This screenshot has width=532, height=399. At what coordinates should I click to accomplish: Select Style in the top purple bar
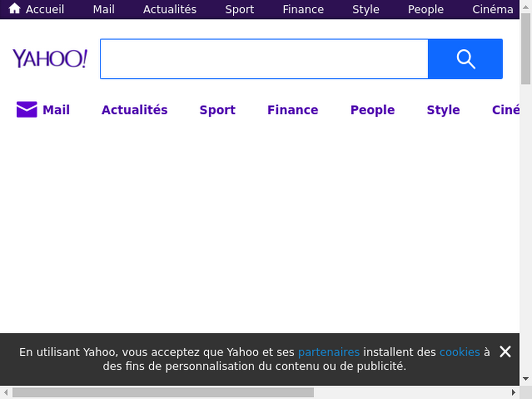click(x=366, y=9)
